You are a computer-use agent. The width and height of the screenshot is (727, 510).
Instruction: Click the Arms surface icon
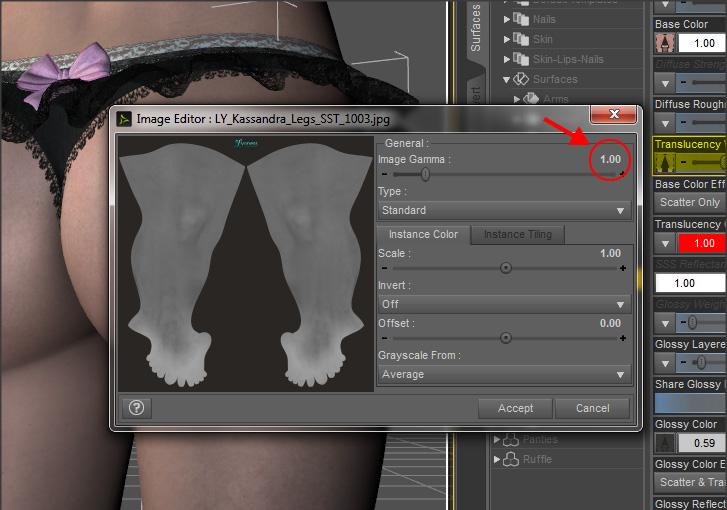point(531,99)
